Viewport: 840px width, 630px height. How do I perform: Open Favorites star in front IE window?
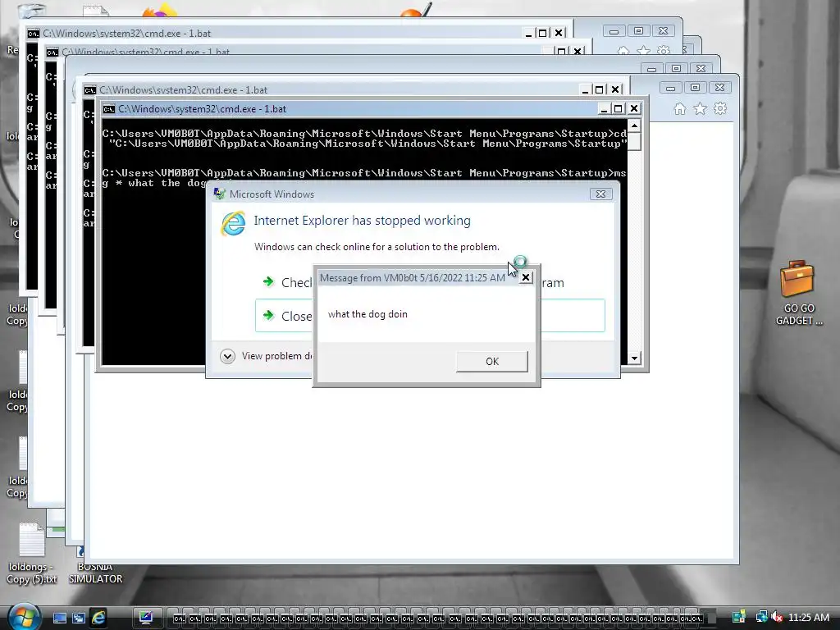coord(700,109)
